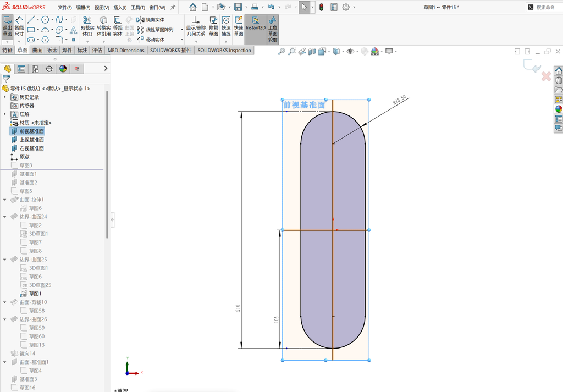
Task: Collapse the 曲面-拉伸1 tree node
Action: pos(4,200)
